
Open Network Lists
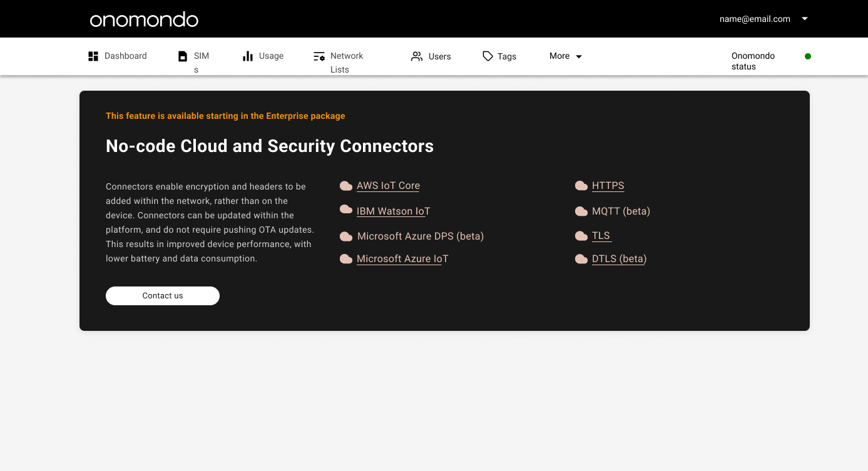pyautogui.click(x=339, y=63)
